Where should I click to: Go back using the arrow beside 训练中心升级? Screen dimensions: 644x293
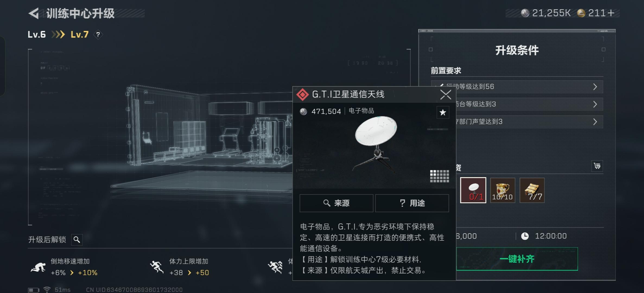tap(34, 13)
